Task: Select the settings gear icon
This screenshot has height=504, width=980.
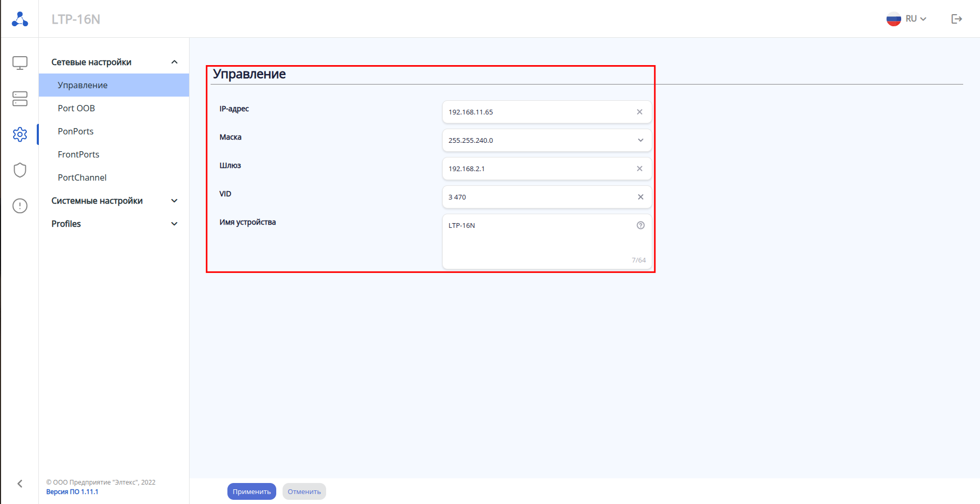Action: coord(20,134)
